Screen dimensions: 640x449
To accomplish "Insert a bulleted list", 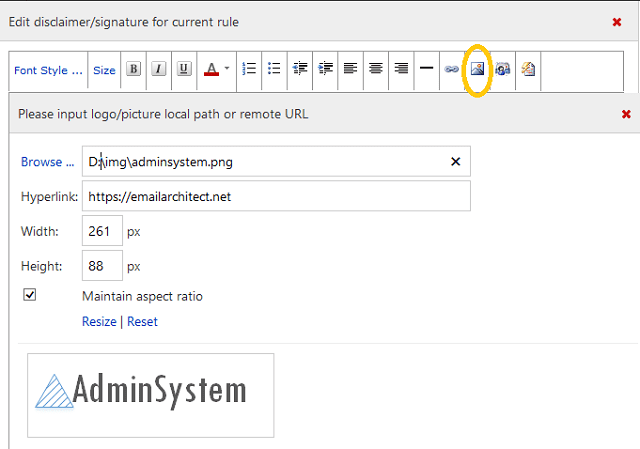I will 274,69.
